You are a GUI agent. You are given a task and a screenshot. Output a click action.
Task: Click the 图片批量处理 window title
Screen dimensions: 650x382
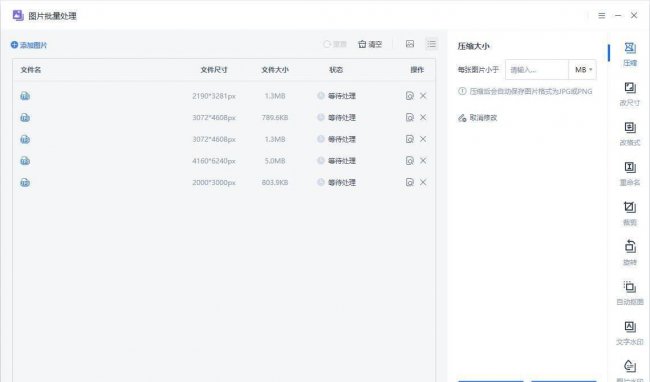(x=52, y=16)
